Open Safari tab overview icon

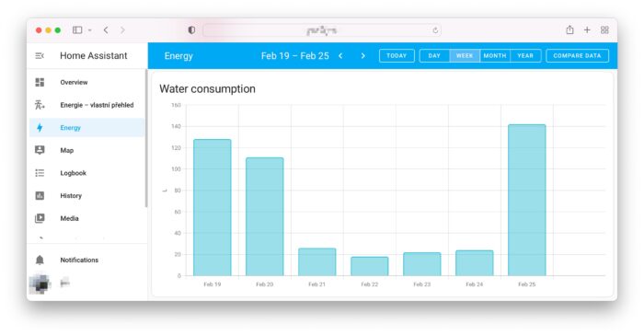point(604,30)
